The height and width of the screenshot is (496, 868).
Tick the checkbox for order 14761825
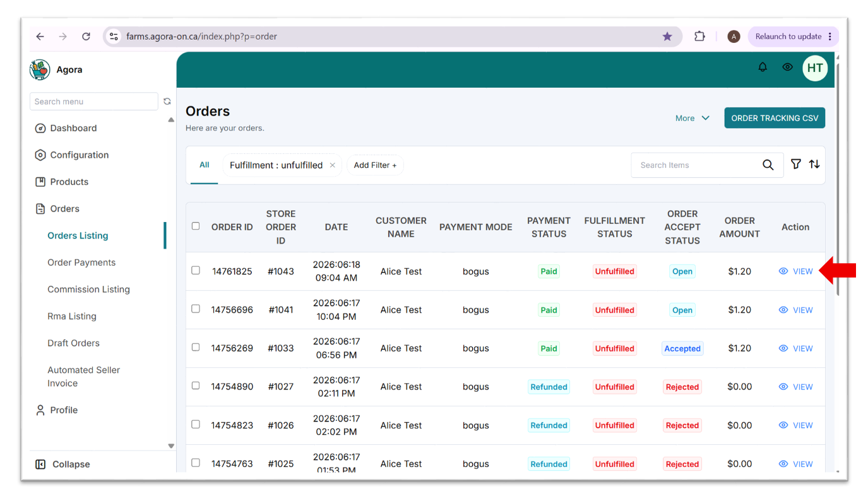point(196,270)
